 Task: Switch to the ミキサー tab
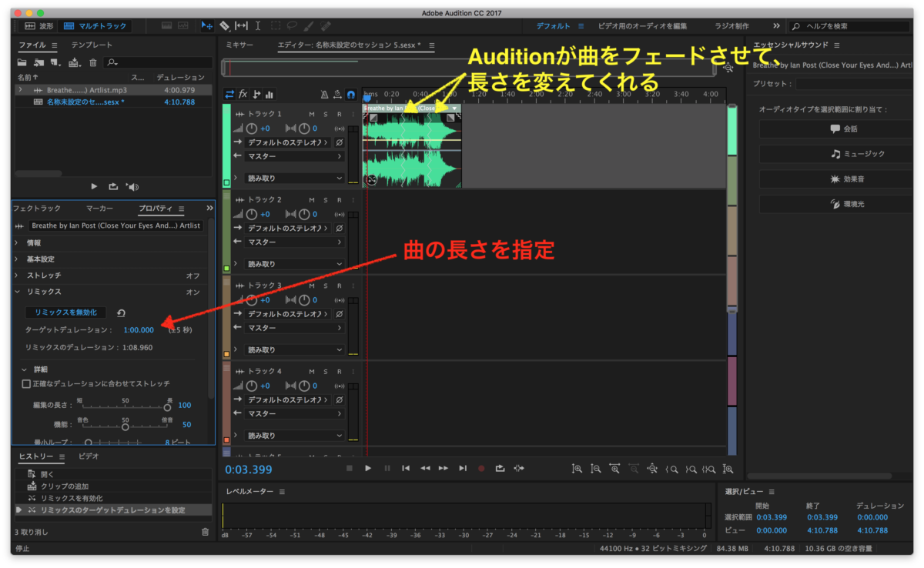coord(239,45)
